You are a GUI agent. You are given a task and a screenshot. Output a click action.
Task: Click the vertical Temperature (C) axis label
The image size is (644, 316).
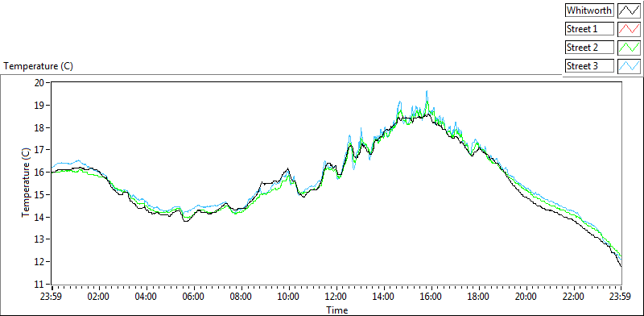click(x=26, y=183)
